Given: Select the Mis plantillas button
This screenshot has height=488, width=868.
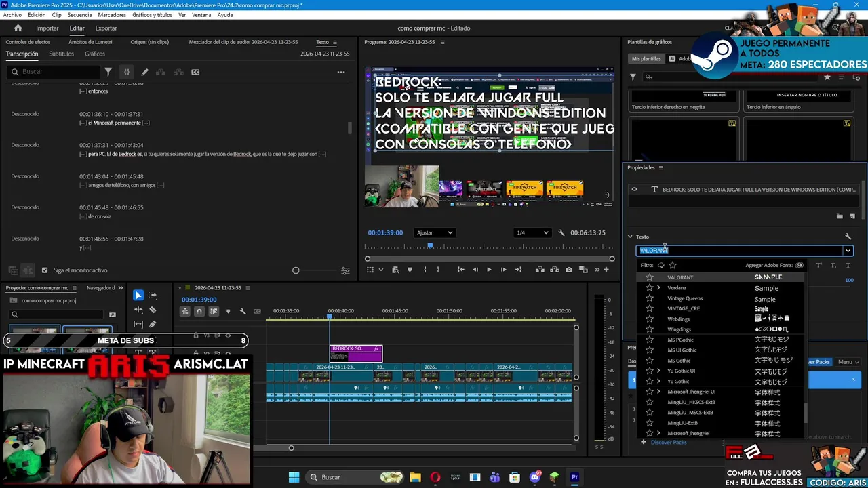Looking at the screenshot, I should coord(646,59).
